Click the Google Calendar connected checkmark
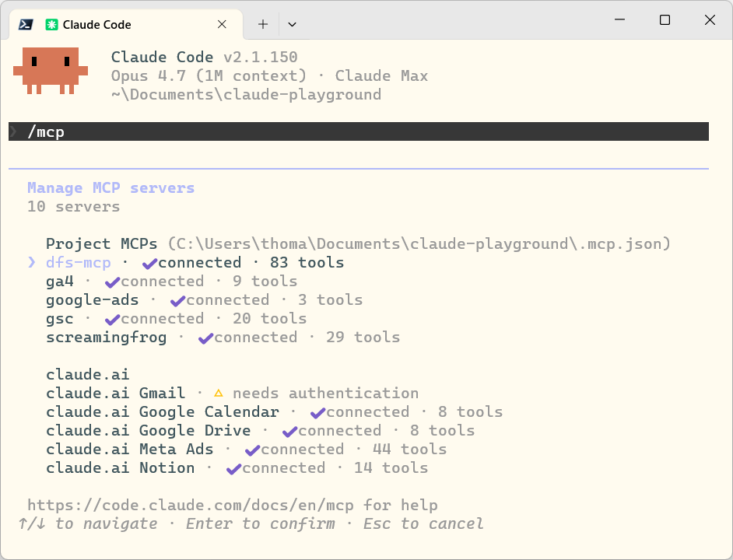Screen dimensions: 733x560 click(318, 413)
